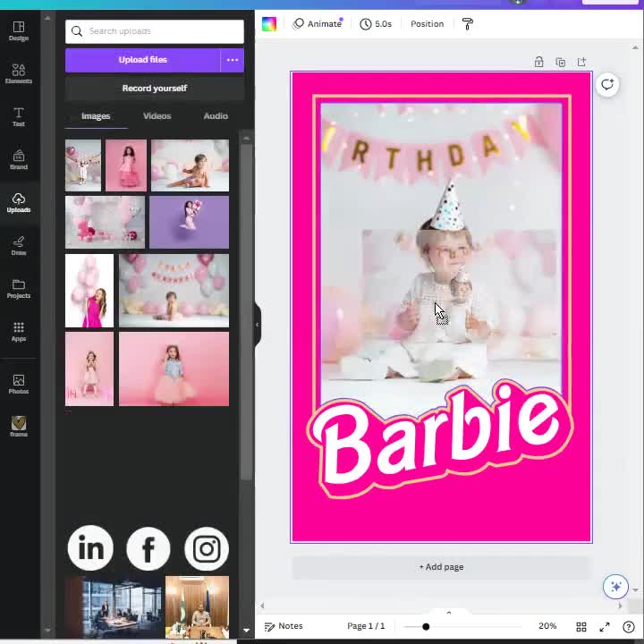Select the girl in tutu skirt thumbnail

pos(174,369)
